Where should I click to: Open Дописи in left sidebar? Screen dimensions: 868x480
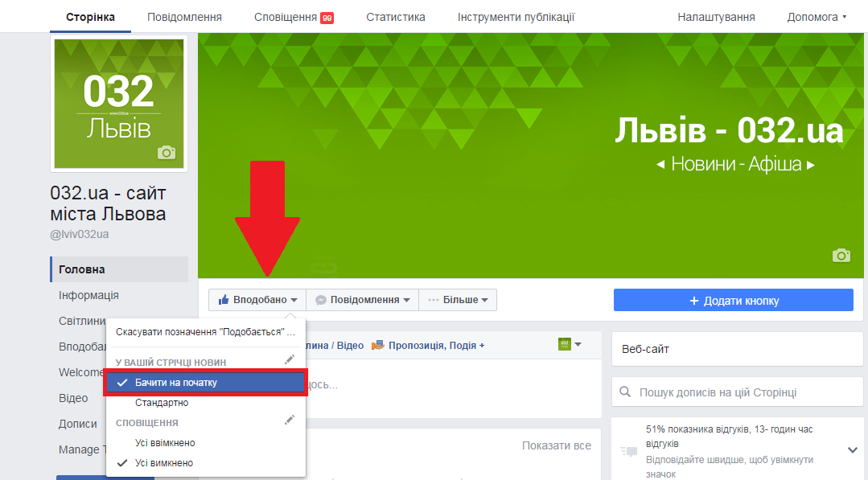[77, 424]
